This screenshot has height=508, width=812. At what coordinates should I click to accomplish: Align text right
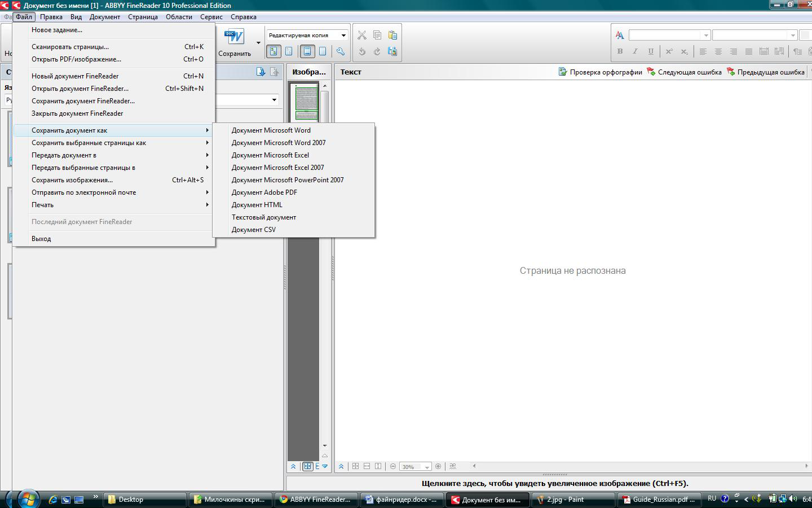733,51
